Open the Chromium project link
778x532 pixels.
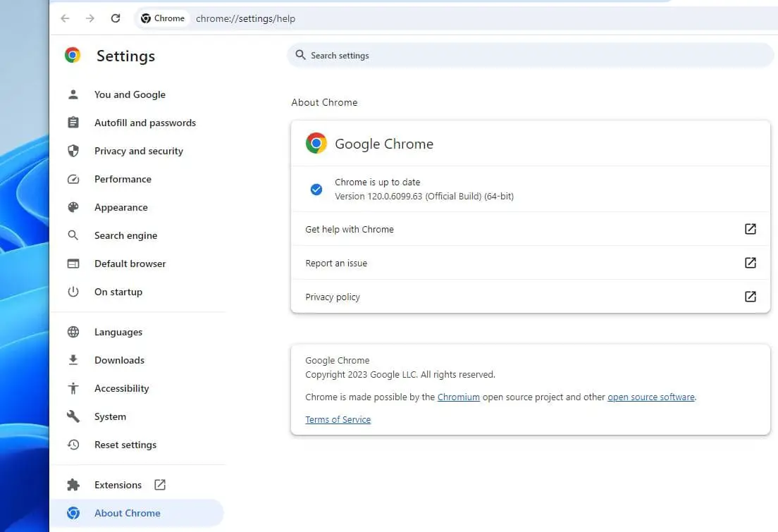point(459,397)
